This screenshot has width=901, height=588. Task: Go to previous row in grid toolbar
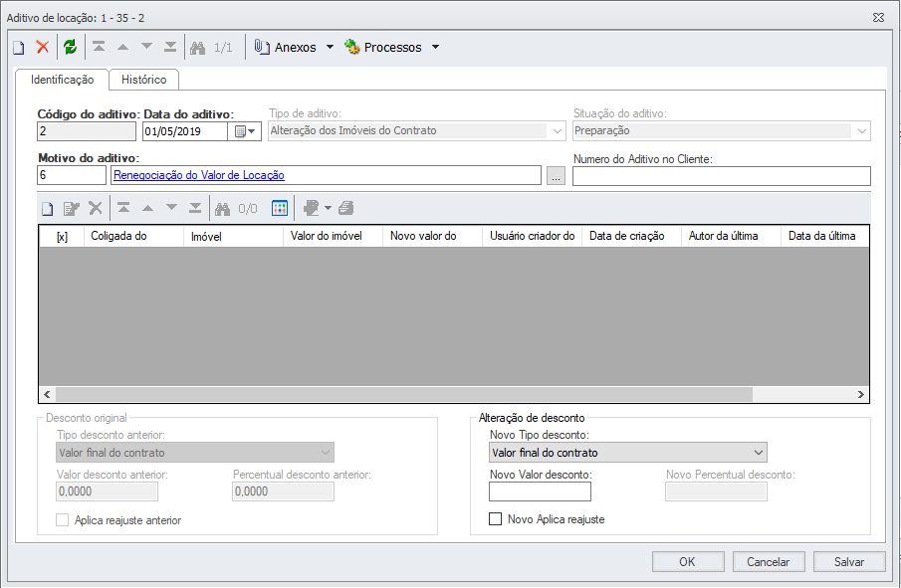point(147,208)
